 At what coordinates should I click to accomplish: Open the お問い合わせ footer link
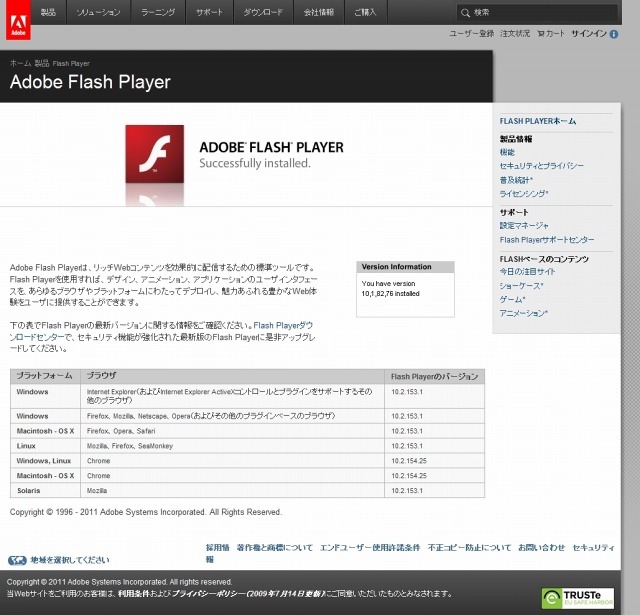(x=542, y=548)
